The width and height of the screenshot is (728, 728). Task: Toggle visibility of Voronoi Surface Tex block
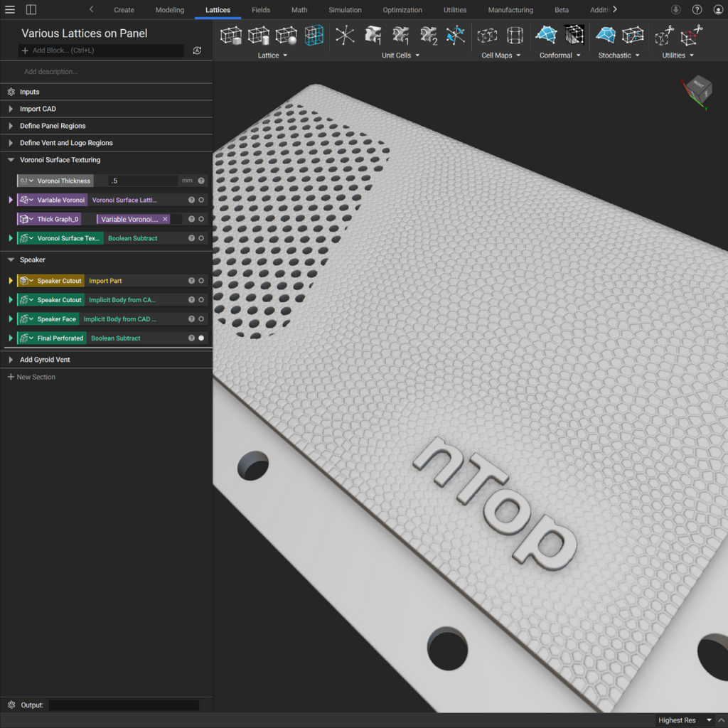pyautogui.click(x=201, y=238)
